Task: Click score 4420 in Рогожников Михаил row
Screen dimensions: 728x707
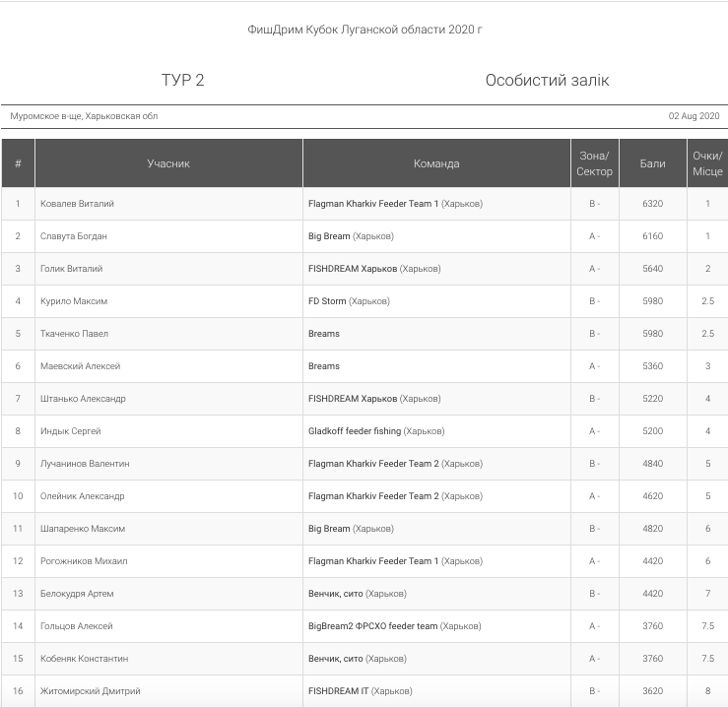Action: point(653,561)
